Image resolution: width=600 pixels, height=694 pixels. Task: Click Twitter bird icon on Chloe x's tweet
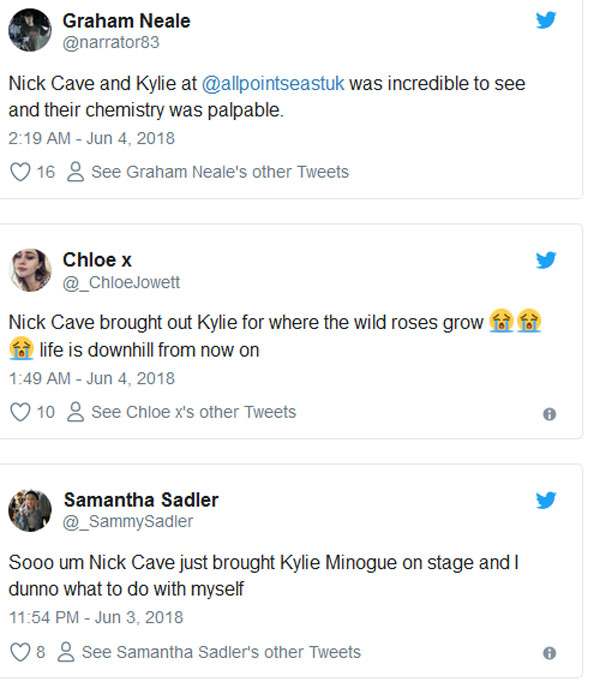click(x=546, y=260)
